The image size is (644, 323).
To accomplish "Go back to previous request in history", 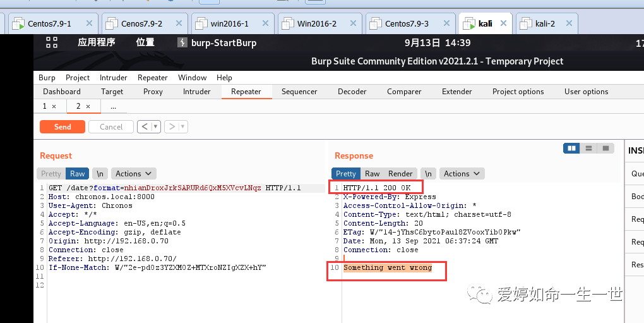I will pyautogui.click(x=145, y=126).
